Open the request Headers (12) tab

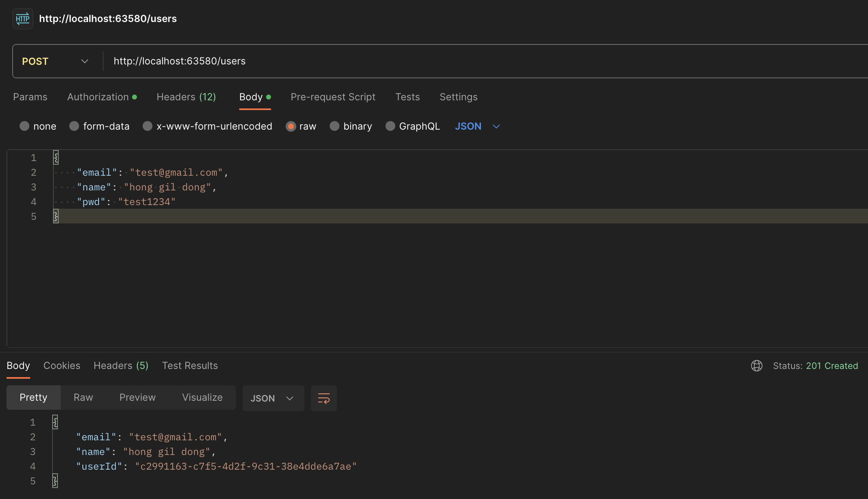(x=186, y=97)
